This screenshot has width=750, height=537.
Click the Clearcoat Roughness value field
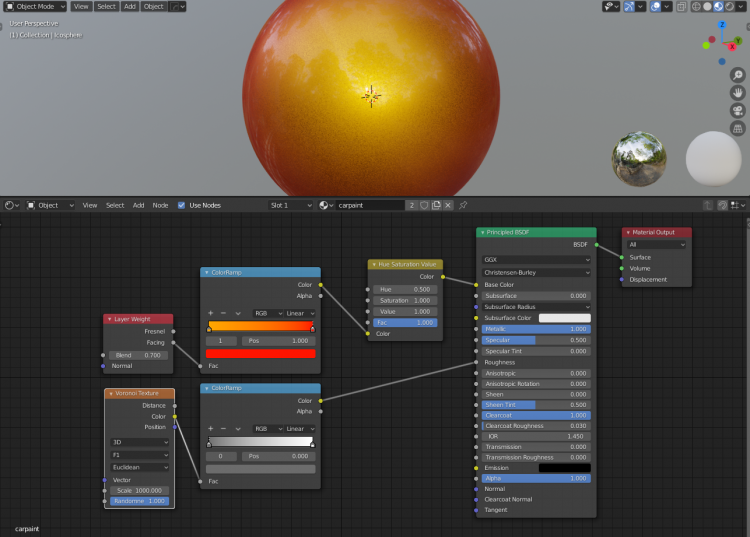536,426
